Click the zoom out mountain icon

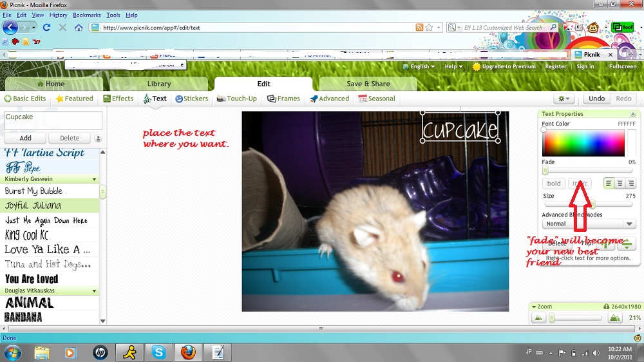tap(538, 318)
